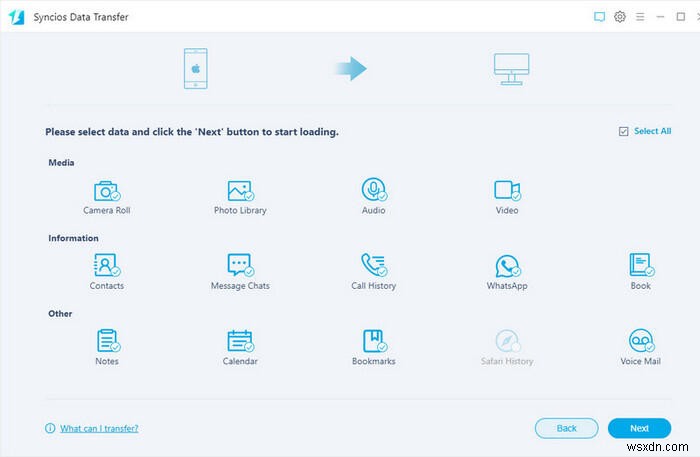Select the Book icon
700x457 pixels.
pyautogui.click(x=641, y=265)
